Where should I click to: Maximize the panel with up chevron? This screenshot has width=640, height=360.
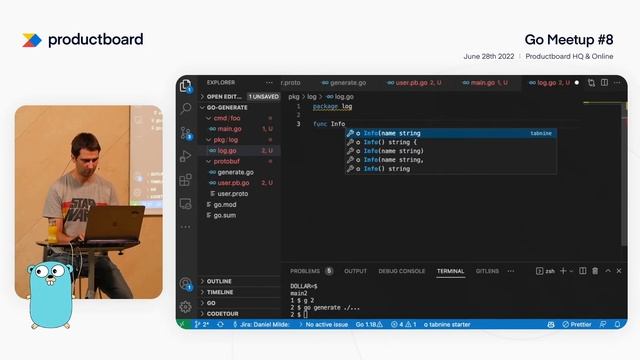coord(608,271)
